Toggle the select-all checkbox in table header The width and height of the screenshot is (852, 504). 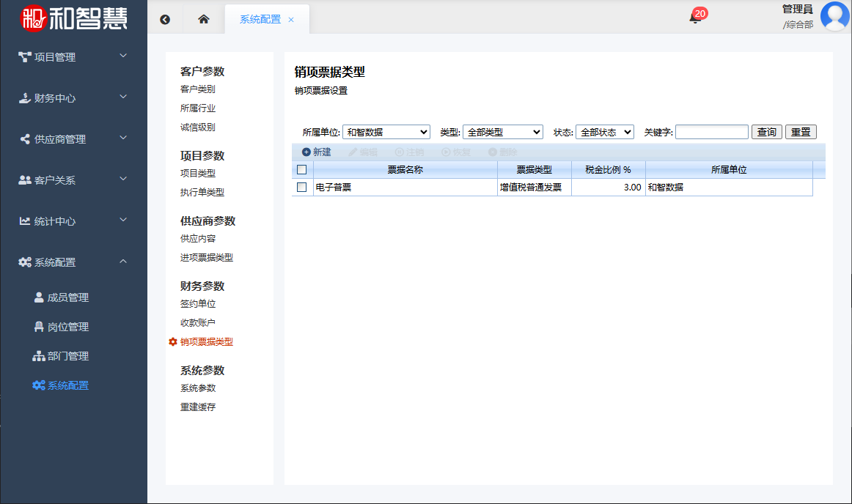tap(302, 169)
